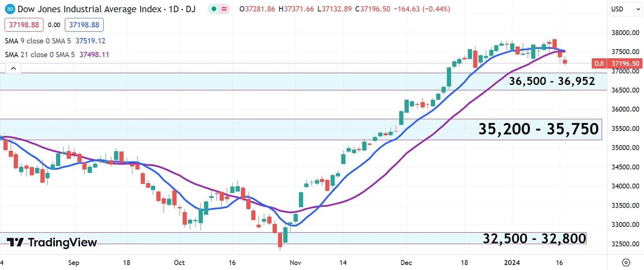Select the 35,200 - 35,750 zone label
644x270 pixels.
538,129
